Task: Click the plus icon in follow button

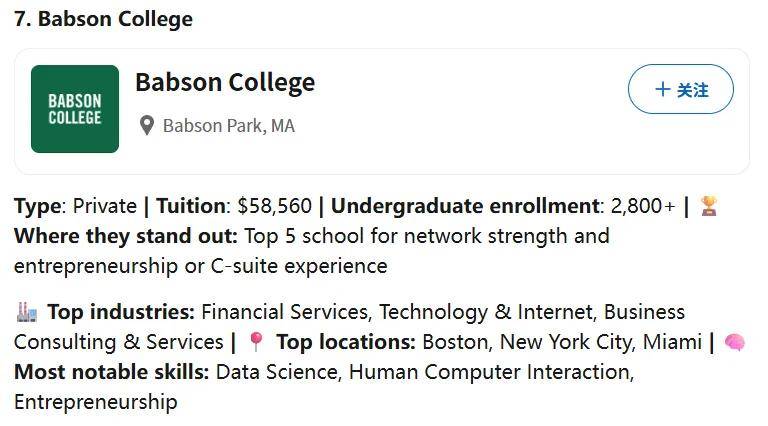Action: click(662, 89)
